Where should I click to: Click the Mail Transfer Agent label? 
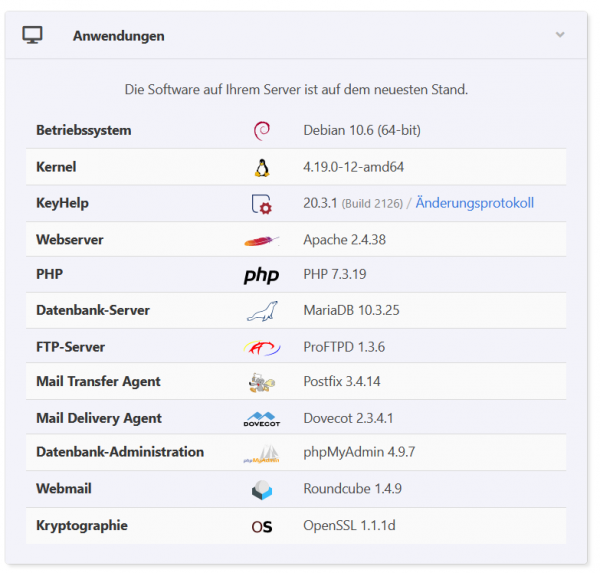tap(98, 382)
